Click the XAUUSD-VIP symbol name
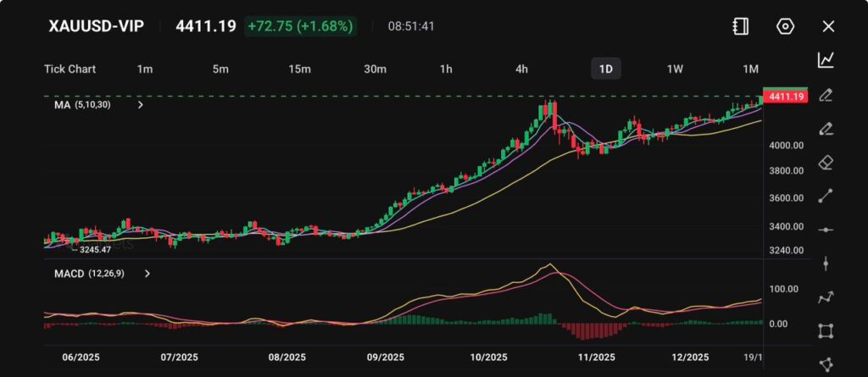 96,26
